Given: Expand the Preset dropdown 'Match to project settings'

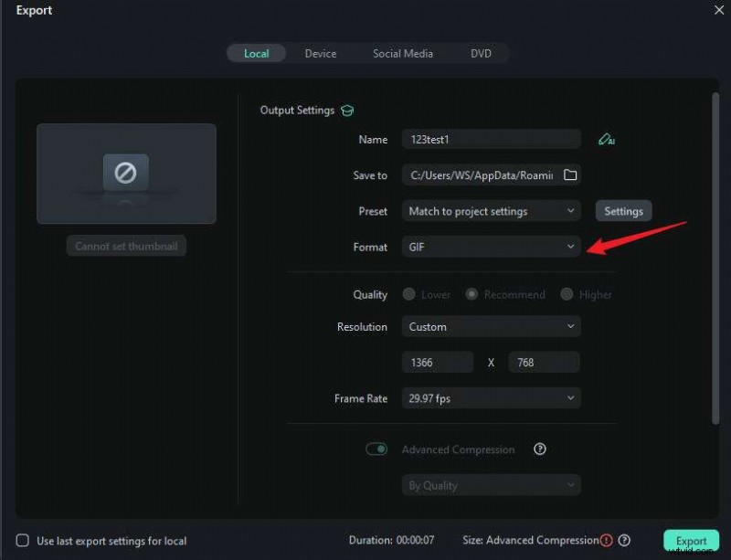Looking at the screenshot, I should click(491, 211).
